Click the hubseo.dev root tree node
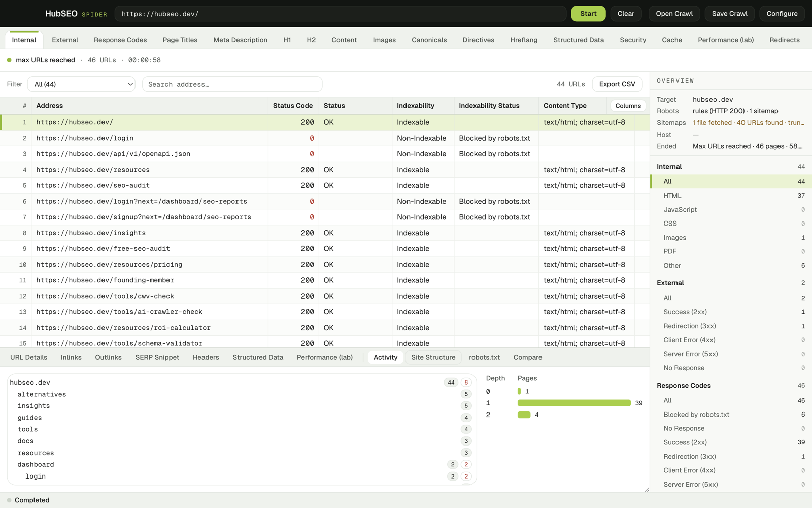The width and height of the screenshot is (812, 508). pyautogui.click(x=241, y=383)
